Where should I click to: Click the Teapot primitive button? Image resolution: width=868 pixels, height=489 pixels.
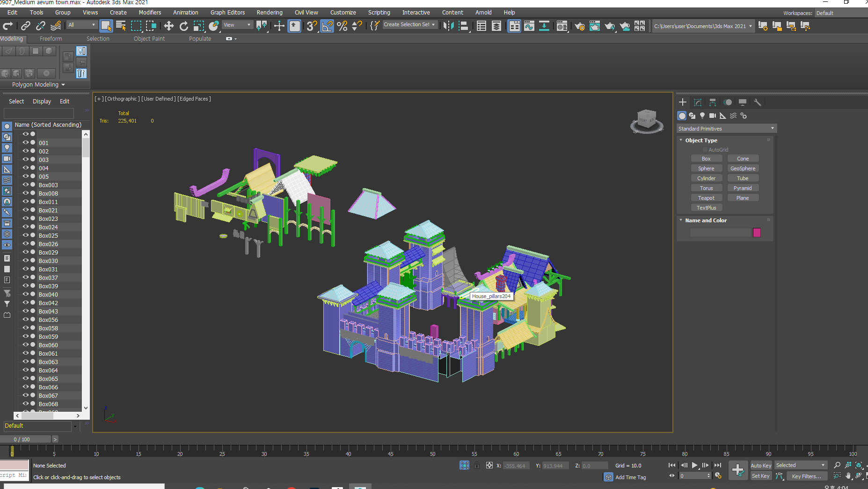pyautogui.click(x=706, y=198)
